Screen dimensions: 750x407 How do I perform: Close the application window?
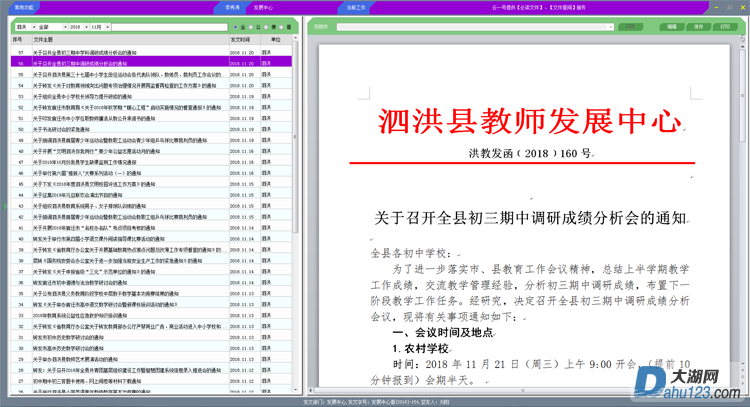pyautogui.click(x=742, y=7)
